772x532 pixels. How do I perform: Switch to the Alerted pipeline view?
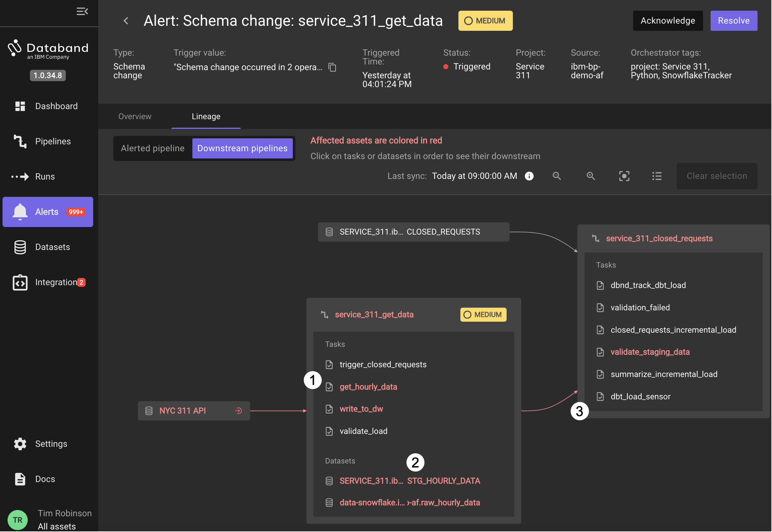click(153, 148)
